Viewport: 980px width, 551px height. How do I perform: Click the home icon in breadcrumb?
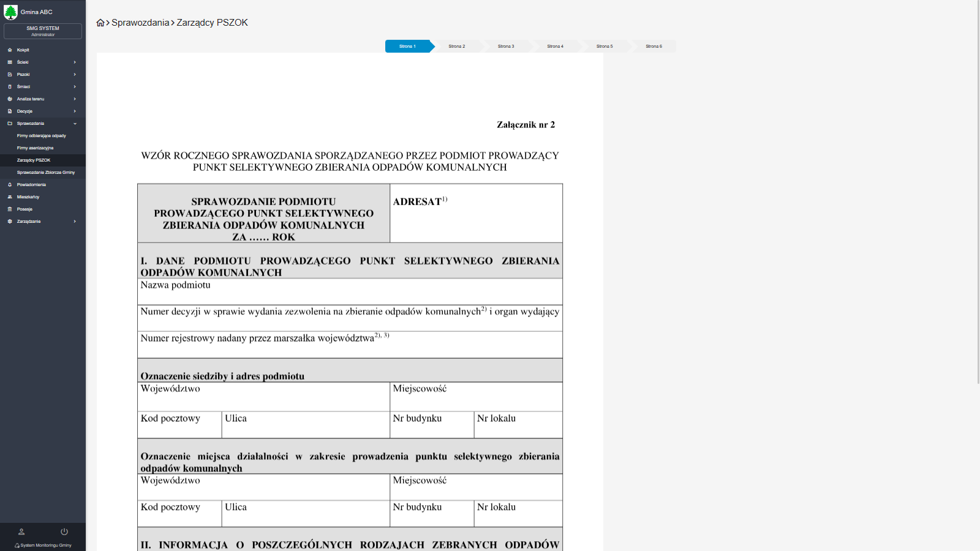[x=100, y=23]
